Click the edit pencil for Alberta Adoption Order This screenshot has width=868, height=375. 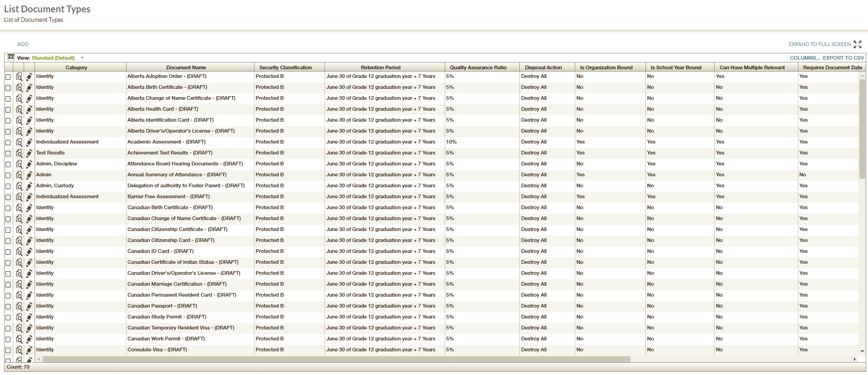pos(29,77)
